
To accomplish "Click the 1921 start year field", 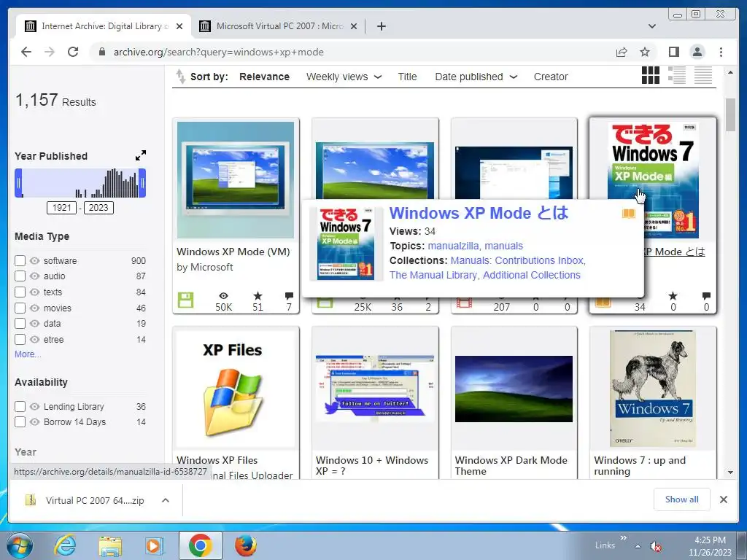I will click(61, 208).
